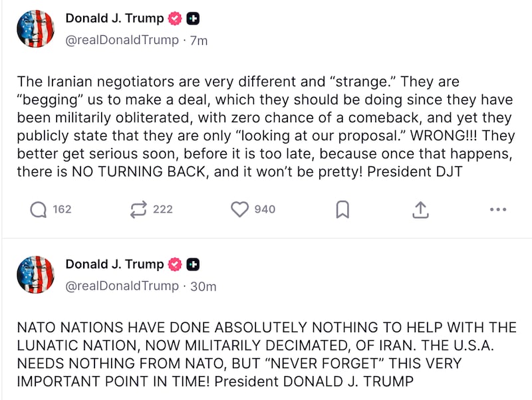
Task: Click the reply count of 162
Action: pos(58,209)
